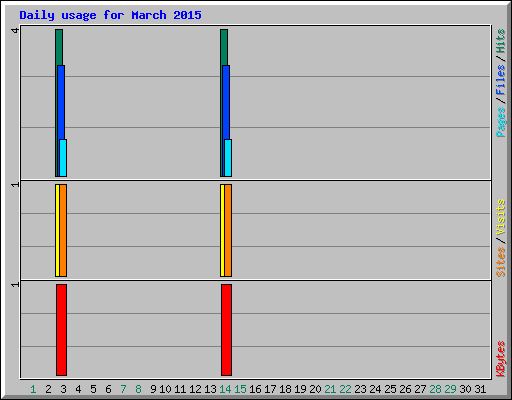Screen dimensions: 512x400
Task: Click day 31 on the date axis
Action: tap(480, 389)
